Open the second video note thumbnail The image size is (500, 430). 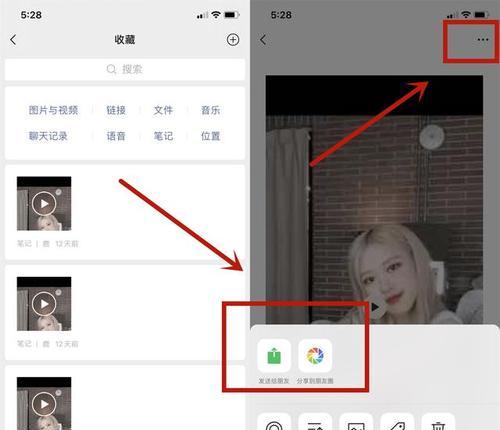[44, 304]
